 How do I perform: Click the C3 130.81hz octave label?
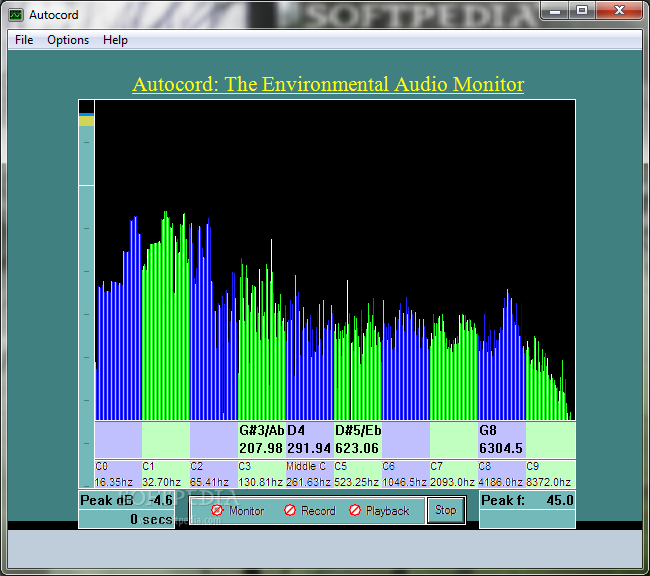pyautogui.click(x=262, y=474)
